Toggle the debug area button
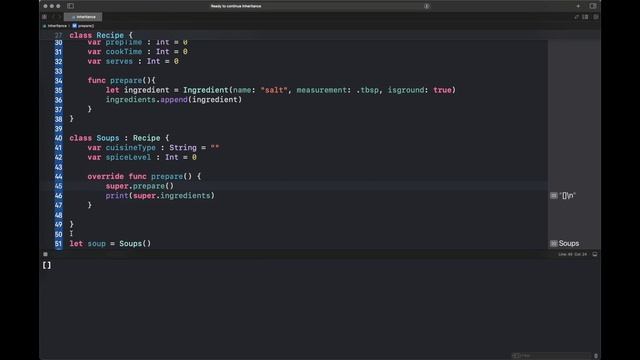This screenshot has width=640, height=360. pos(595,254)
